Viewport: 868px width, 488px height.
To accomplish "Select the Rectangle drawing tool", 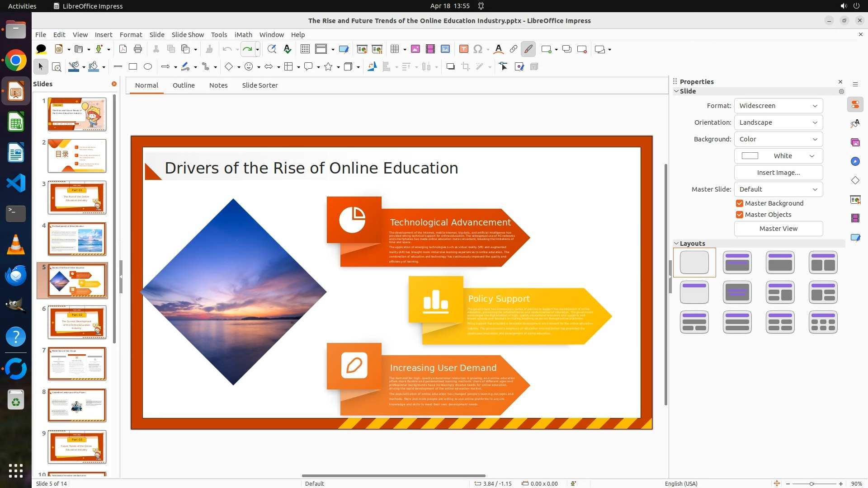I will (133, 67).
